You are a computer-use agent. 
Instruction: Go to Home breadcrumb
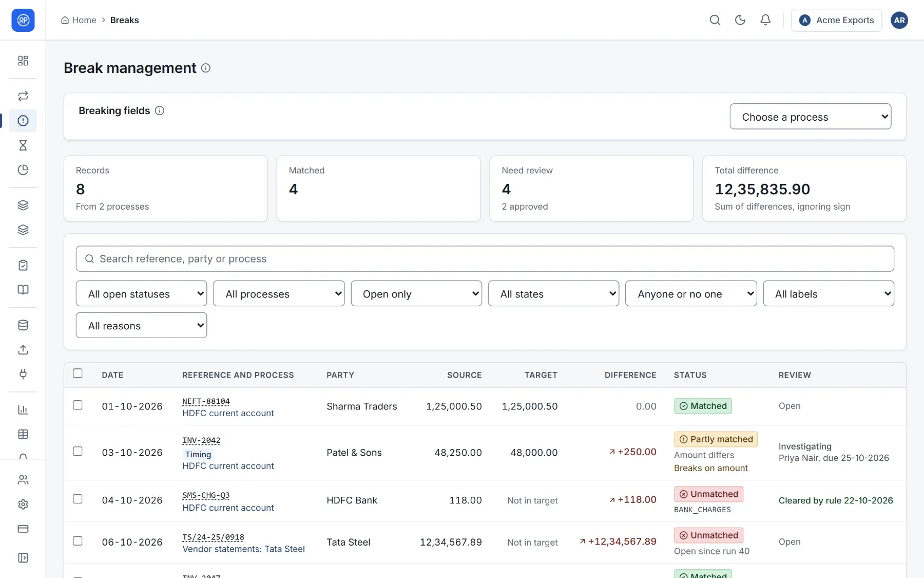coord(79,20)
